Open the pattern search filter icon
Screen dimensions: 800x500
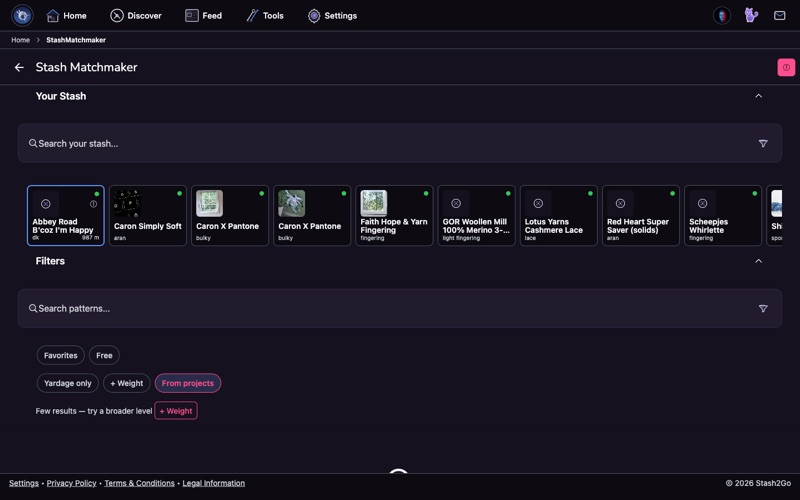(763, 309)
